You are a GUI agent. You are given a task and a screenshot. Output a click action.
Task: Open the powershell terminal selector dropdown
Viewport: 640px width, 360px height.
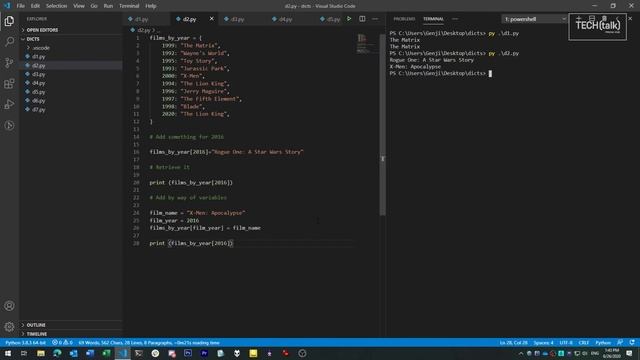click(x=534, y=19)
